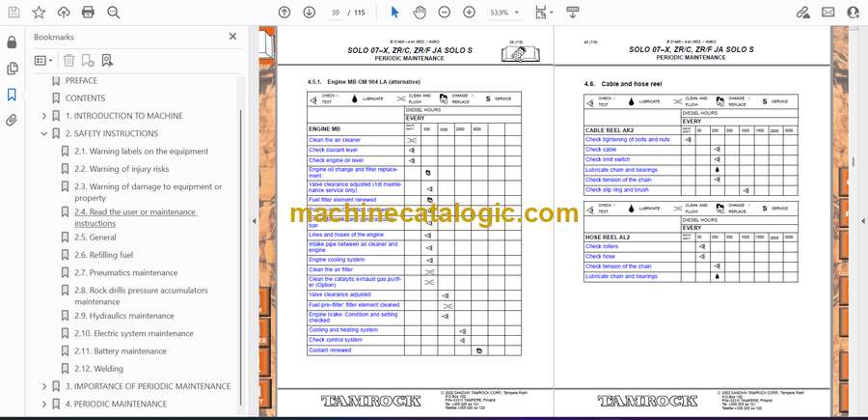
Task: Follow the 'Engine cooling system' link
Action: pos(337,260)
